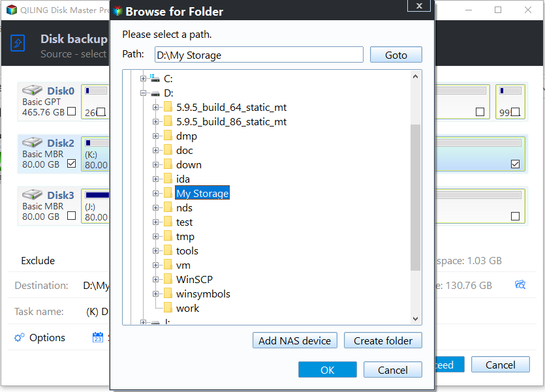Cancel the Browse for Folder dialog

pos(393,369)
